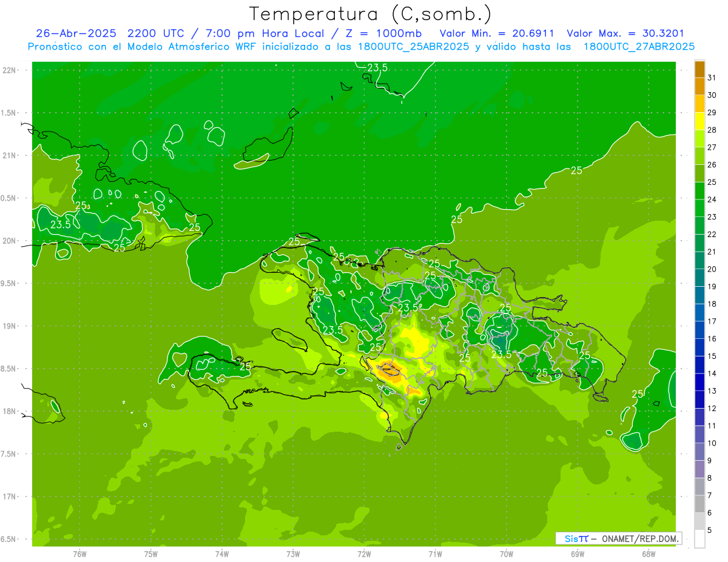Select the colorbar segment between 30 and 31
The width and height of the screenshot is (728, 562).
(699, 86)
